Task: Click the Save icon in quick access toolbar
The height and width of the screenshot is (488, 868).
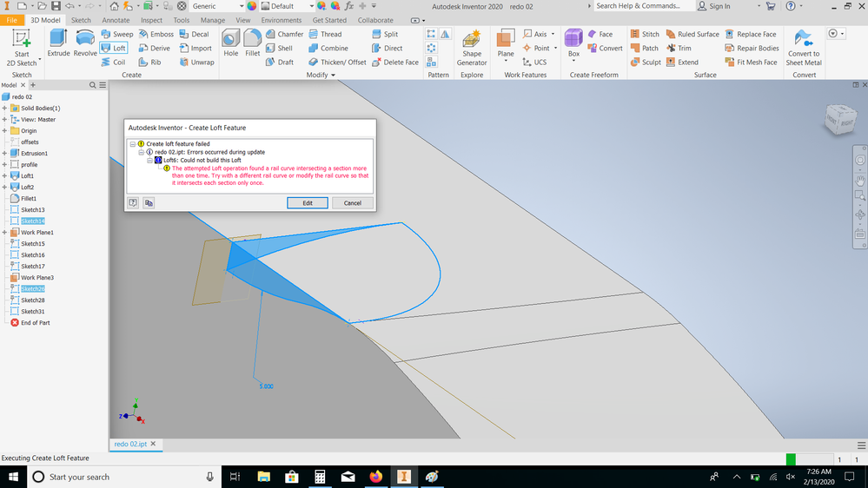Action: pos(56,6)
